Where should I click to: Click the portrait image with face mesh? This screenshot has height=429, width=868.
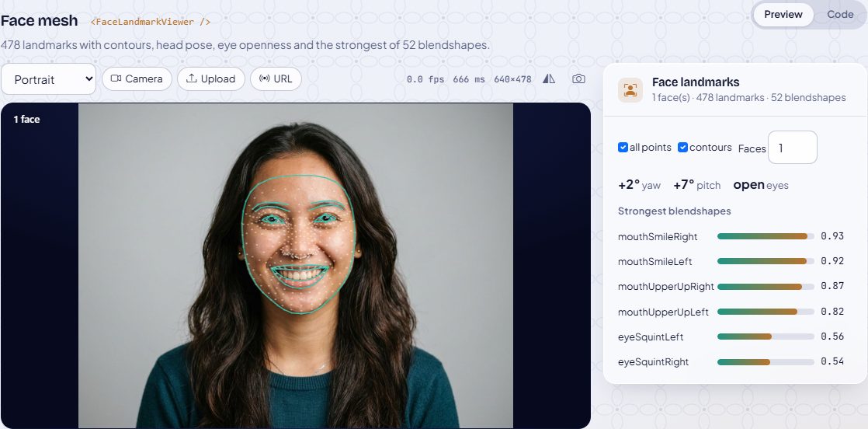point(296,266)
